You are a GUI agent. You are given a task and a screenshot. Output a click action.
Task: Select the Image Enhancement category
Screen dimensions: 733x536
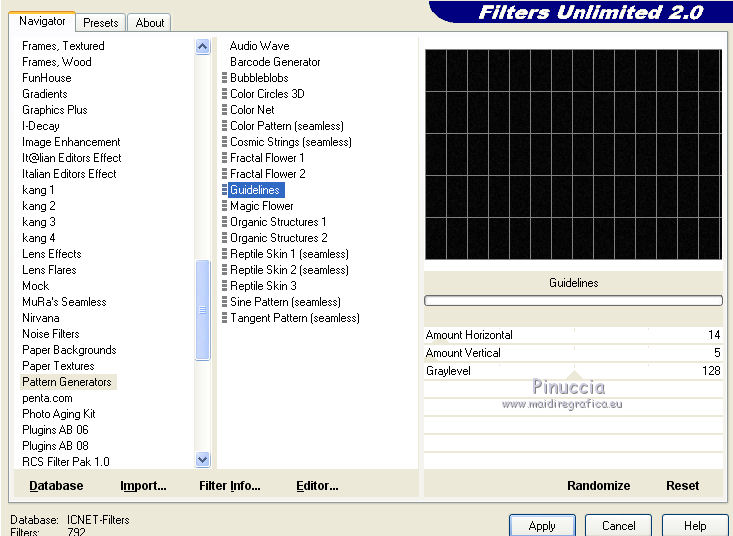pyautogui.click(x=71, y=142)
